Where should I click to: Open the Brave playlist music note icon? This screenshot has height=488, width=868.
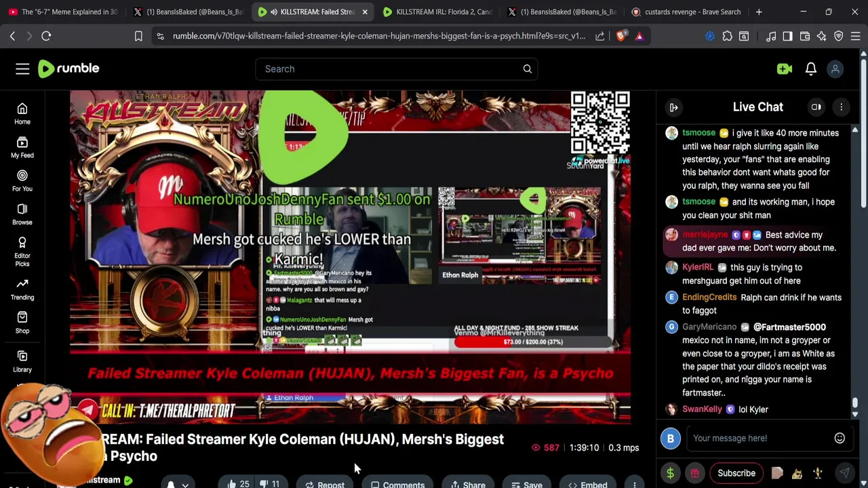[771, 36]
